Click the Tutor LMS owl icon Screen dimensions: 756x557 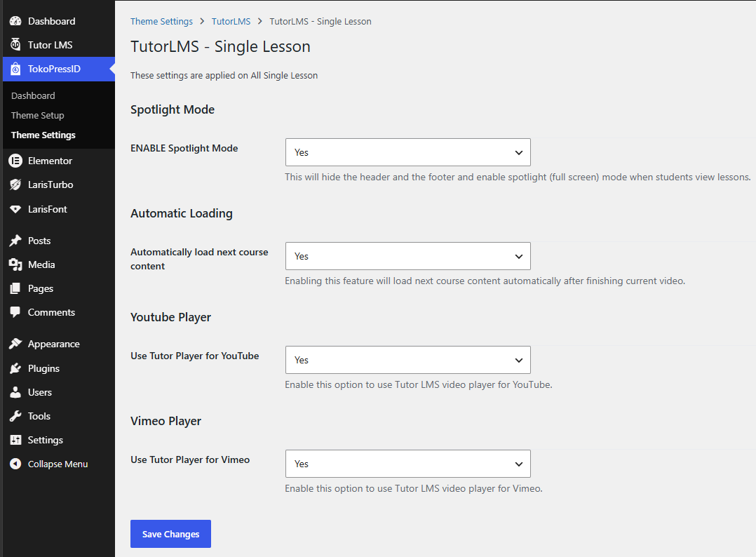[x=15, y=45]
